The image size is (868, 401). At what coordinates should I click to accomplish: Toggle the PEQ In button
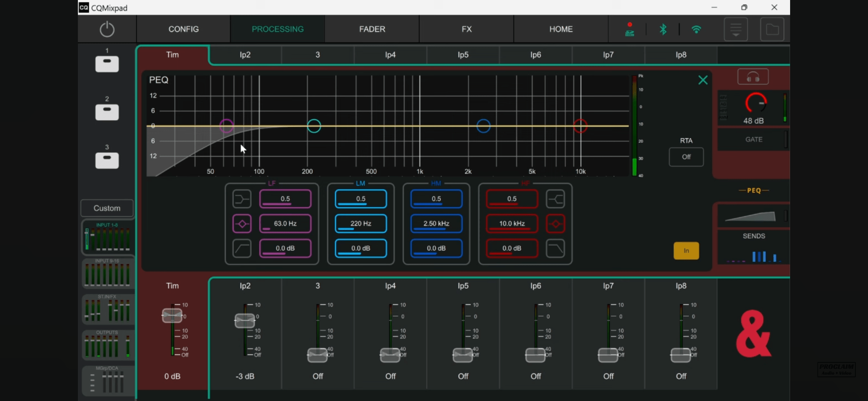pos(686,251)
